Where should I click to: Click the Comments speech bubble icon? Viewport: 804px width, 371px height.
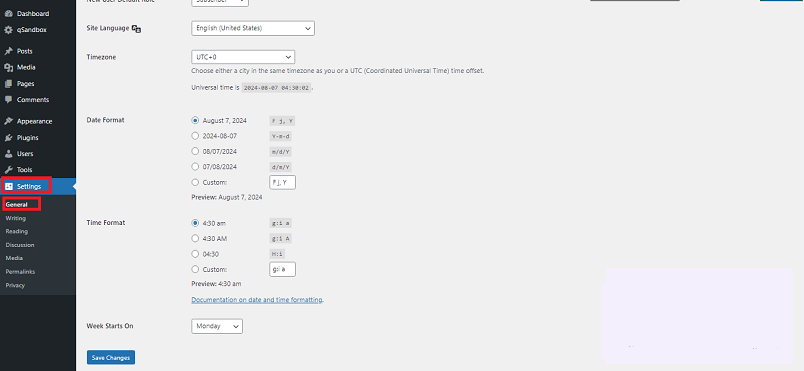(x=8, y=100)
